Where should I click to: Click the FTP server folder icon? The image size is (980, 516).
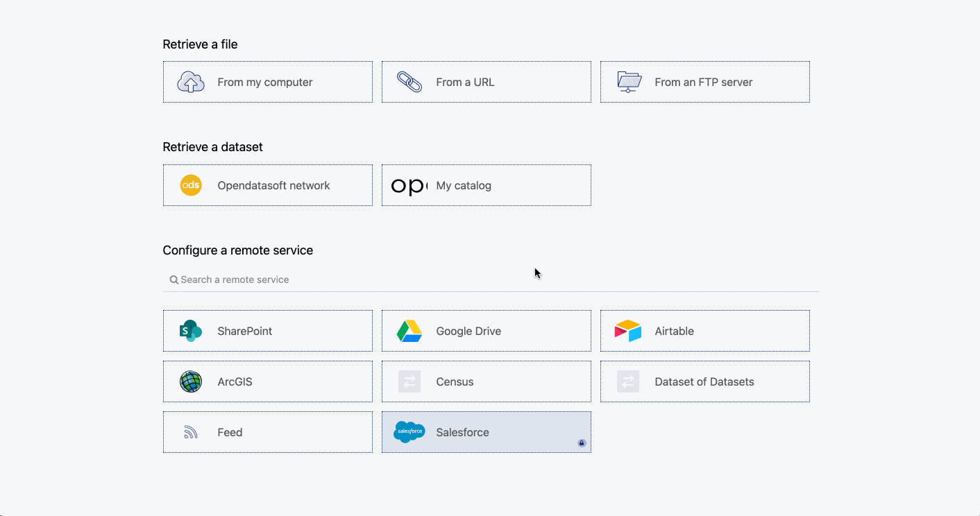[629, 82]
